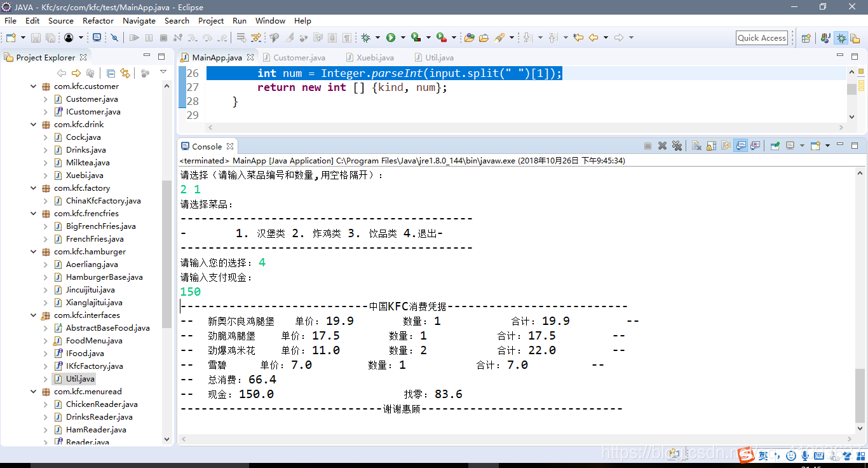Click the Terminate icon in main toolbar
This screenshot has height=468, width=868.
[x=163, y=38]
